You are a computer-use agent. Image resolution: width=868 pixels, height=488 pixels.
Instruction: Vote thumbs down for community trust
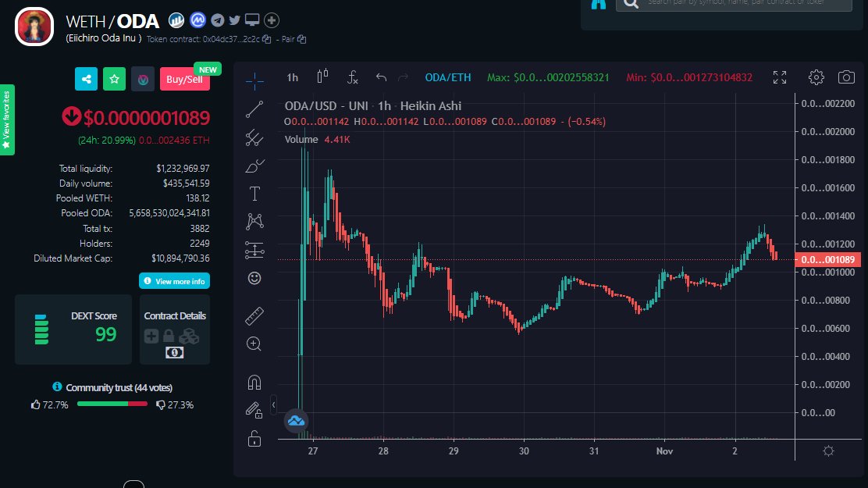[x=161, y=405]
